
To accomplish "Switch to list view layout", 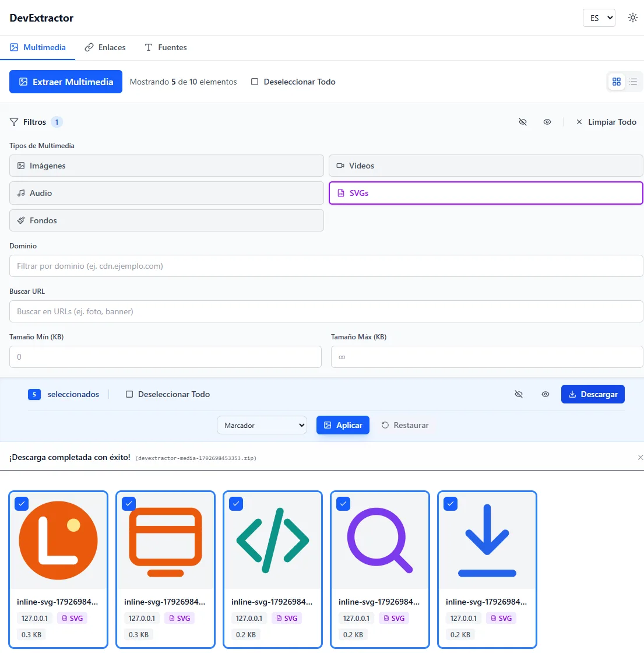I will point(633,82).
